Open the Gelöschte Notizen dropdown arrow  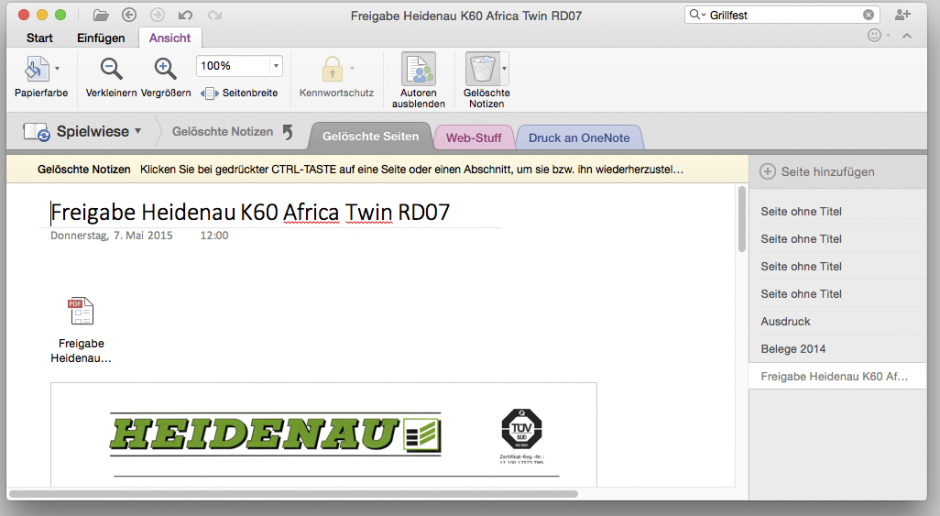[504, 68]
